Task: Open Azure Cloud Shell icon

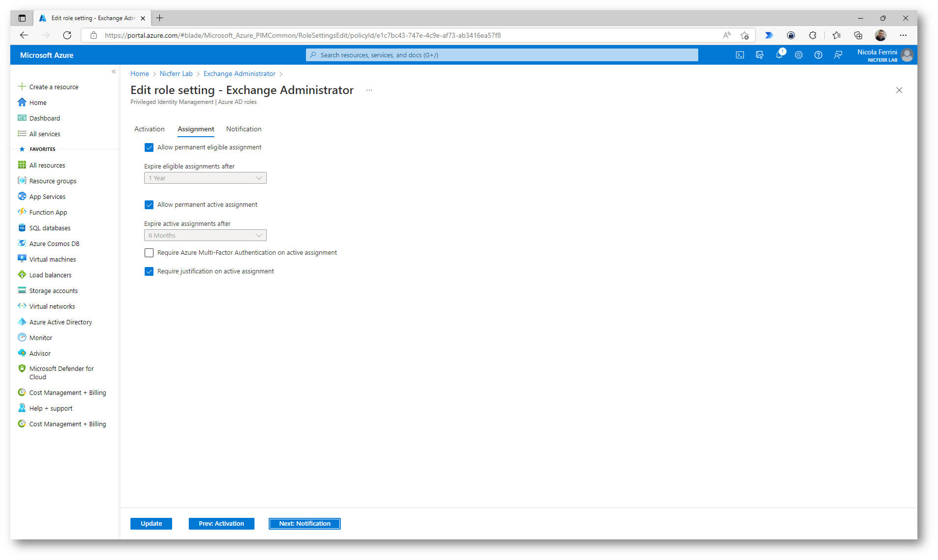Action: pos(740,55)
